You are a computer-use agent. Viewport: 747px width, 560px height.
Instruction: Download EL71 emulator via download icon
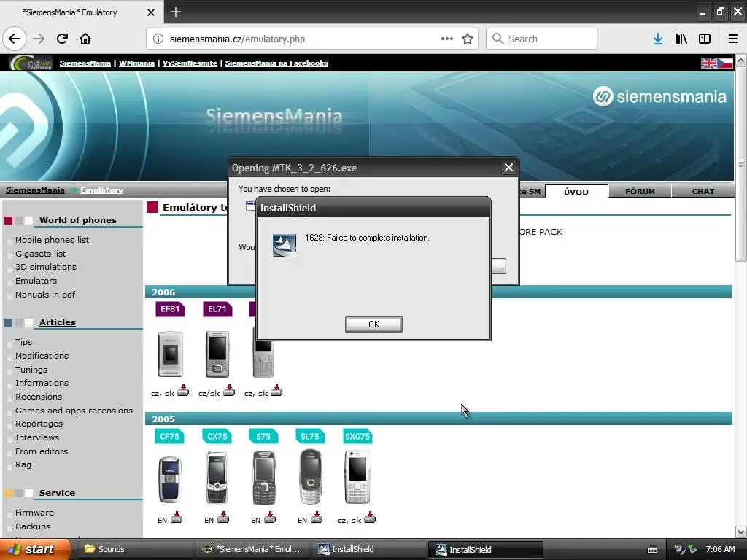(229, 391)
